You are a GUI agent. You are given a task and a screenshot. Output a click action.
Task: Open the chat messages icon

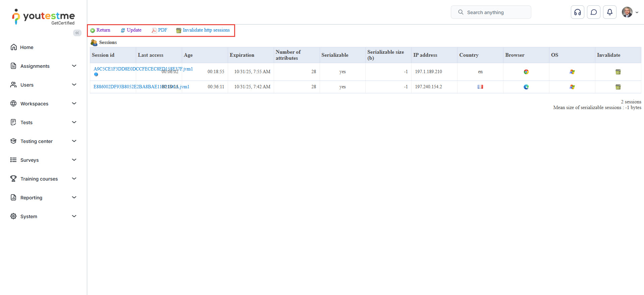(x=593, y=12)
